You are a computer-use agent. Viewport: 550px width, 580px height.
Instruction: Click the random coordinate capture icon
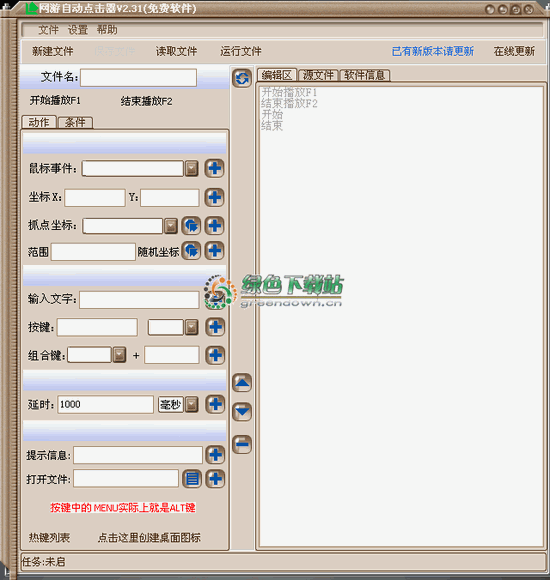(191, 251)
